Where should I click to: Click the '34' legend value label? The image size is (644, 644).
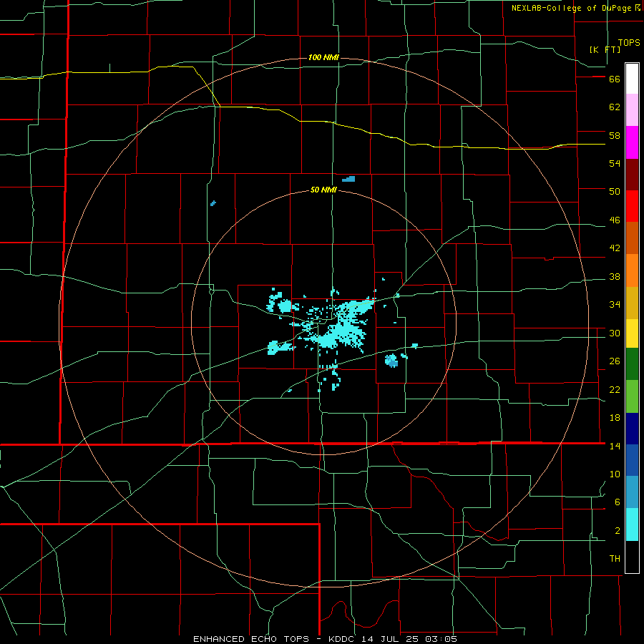coord(615,305)
